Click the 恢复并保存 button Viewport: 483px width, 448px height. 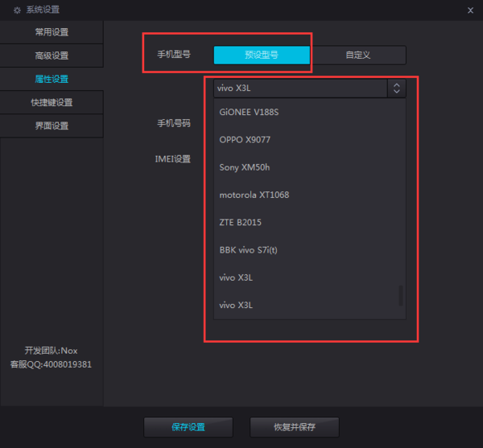coord(295,426)
